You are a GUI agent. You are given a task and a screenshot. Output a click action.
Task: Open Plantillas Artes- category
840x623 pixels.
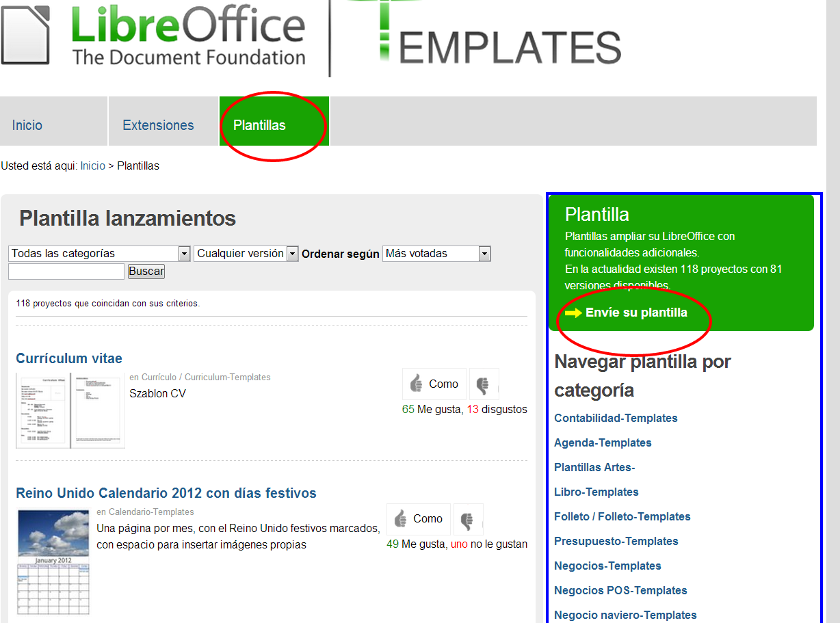tap(594, 467)
